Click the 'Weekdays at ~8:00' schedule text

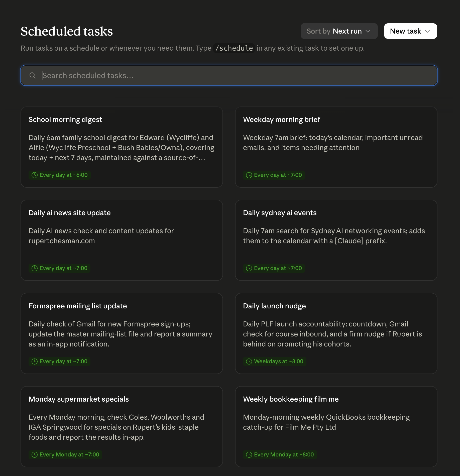click(279, 362)
